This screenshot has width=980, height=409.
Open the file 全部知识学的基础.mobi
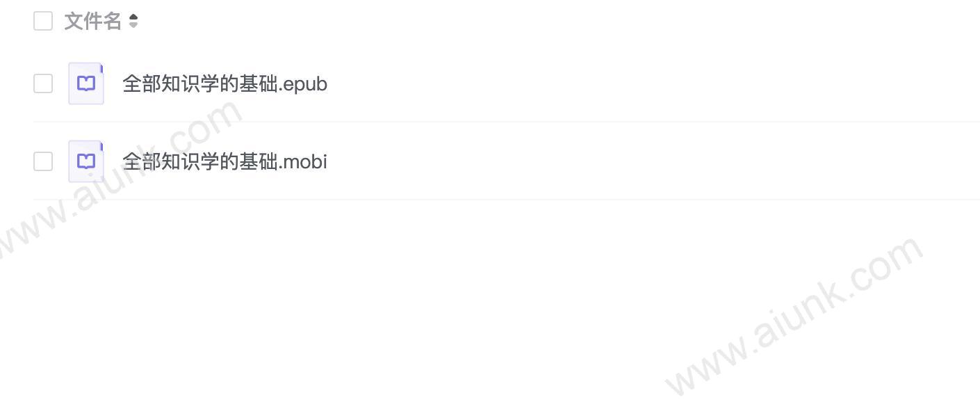tap(224, 162)
